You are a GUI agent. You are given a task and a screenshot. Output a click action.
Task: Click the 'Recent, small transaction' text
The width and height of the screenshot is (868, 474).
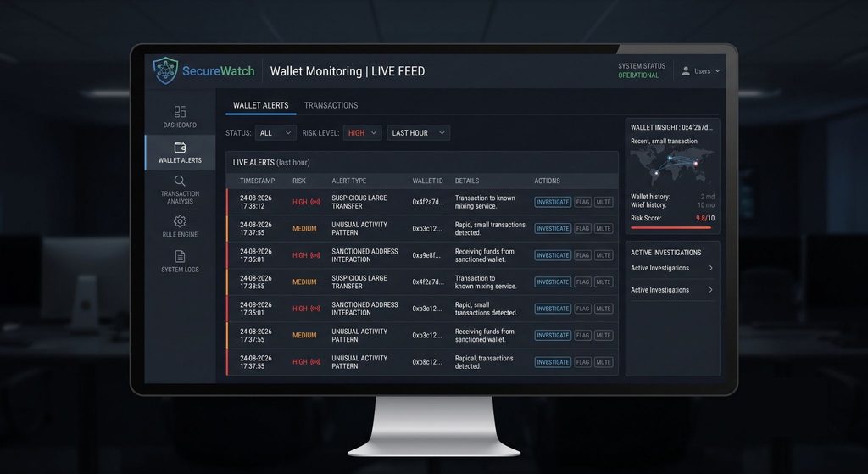pos(664,142)
